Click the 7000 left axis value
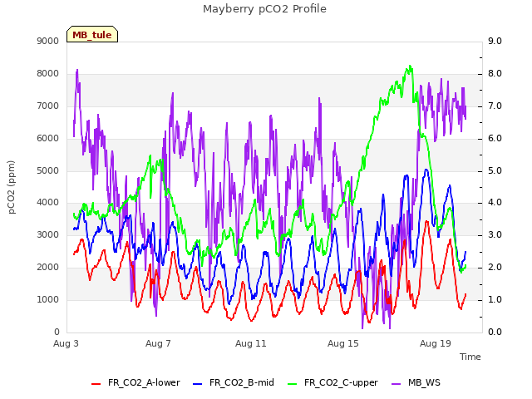The image size is (532, 399). pyautogui.click(x=48, y=106)
